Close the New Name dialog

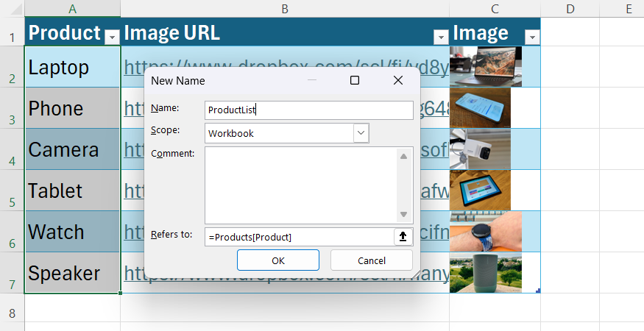point(398,80)
